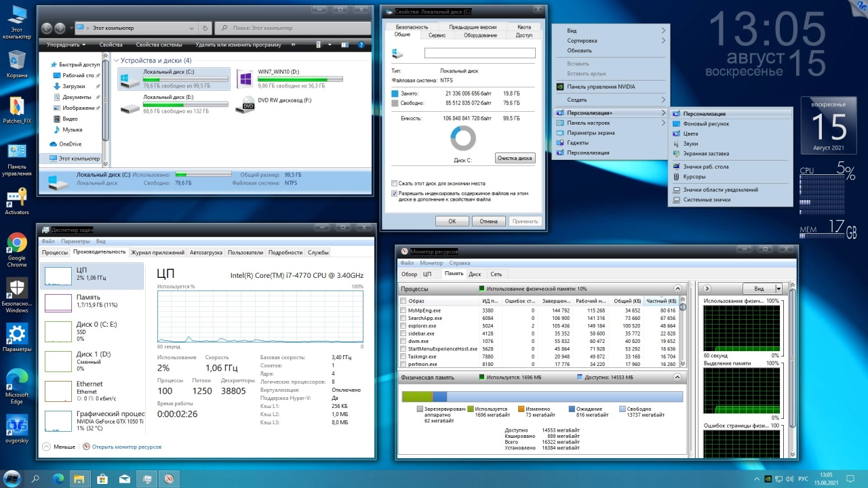
Task: Check the MsMpEng.exe process checkbox
Action: 403,310
